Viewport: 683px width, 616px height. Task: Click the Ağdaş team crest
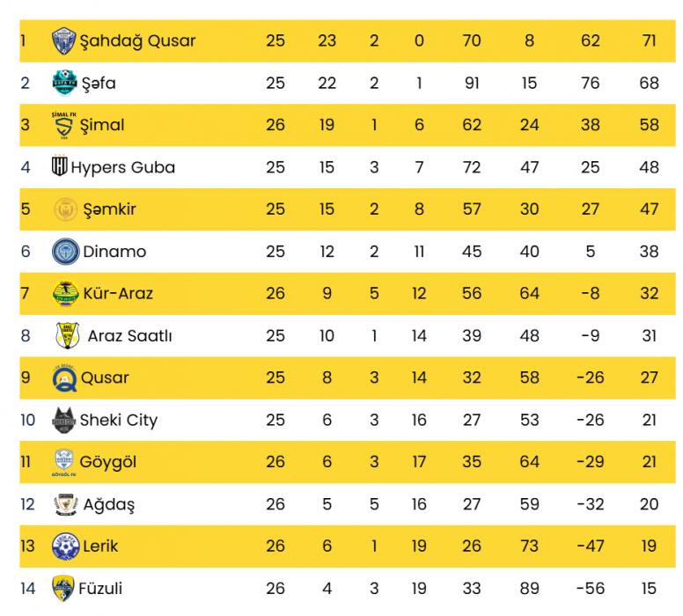pyautogui.click(x=66, y=504)
